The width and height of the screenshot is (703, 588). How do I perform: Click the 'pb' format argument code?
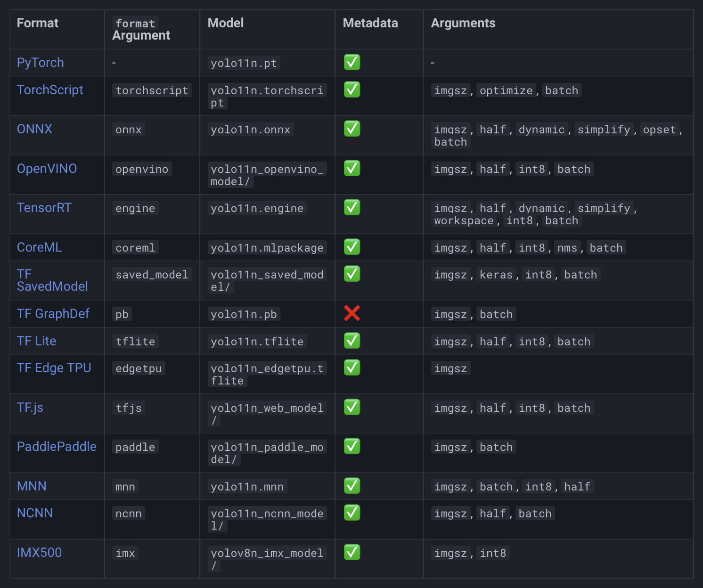click(x=122, y=314)
